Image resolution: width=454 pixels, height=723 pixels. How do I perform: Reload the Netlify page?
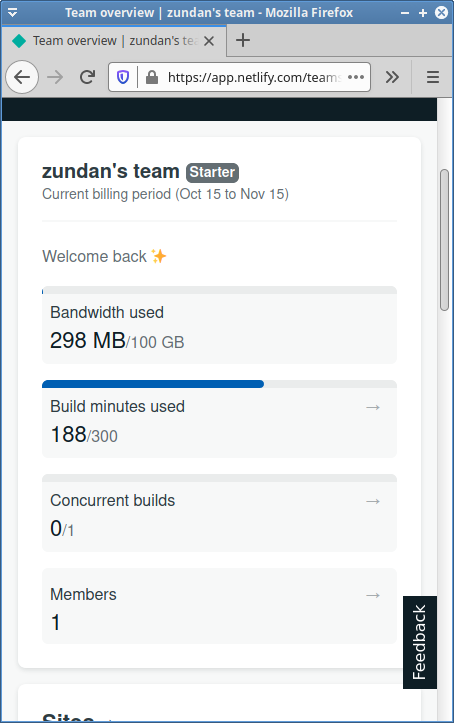[87, 77]
